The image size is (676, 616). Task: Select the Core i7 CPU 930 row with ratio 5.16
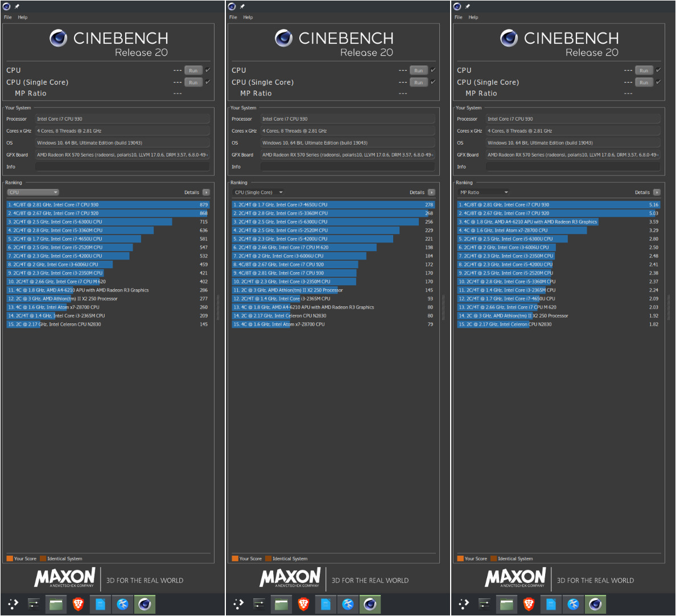(559, 205)
